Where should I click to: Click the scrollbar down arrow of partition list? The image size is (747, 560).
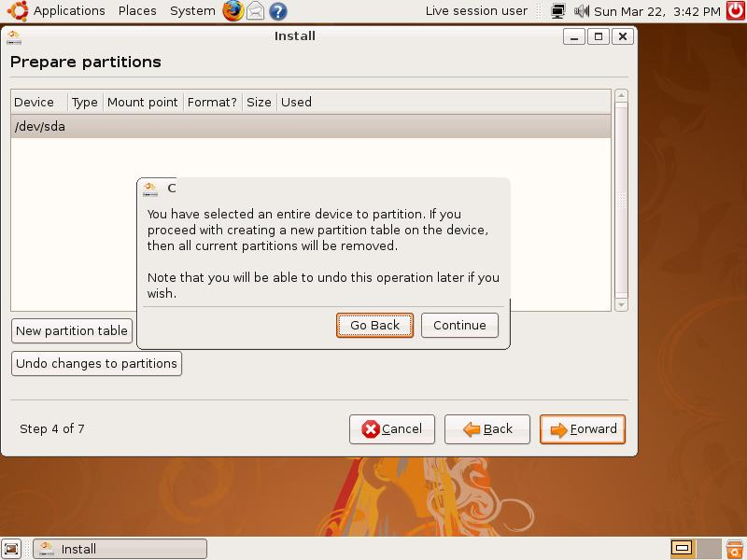tap(621, 305)
